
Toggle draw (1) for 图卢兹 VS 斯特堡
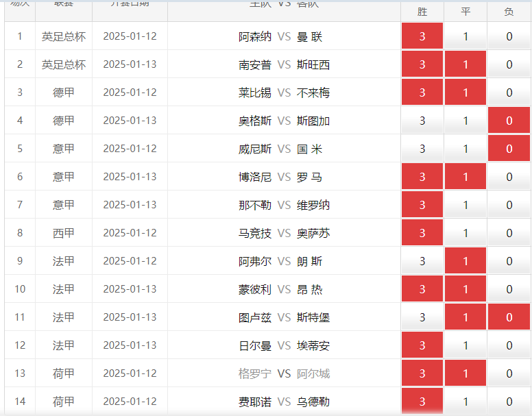click(x=465, y=317)
